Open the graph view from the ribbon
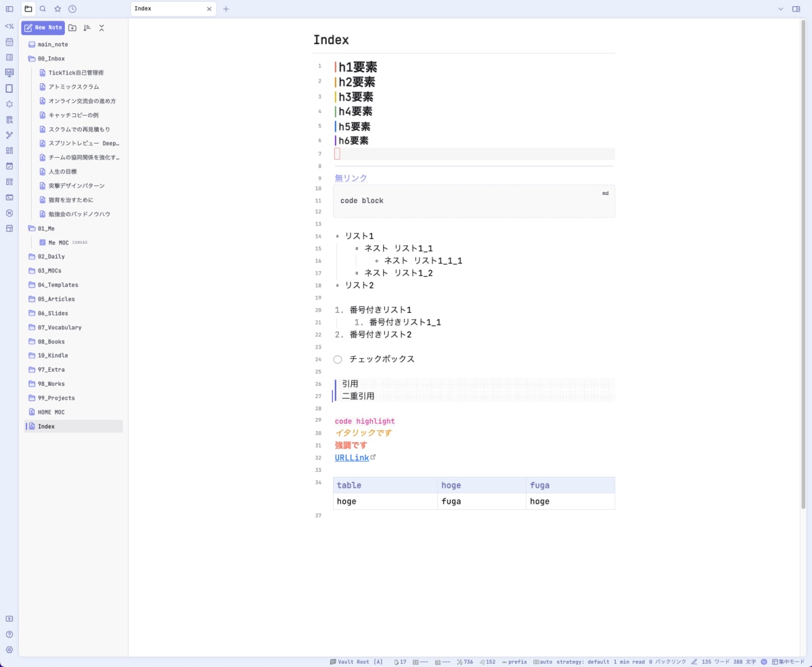 [x=9, y=135]
